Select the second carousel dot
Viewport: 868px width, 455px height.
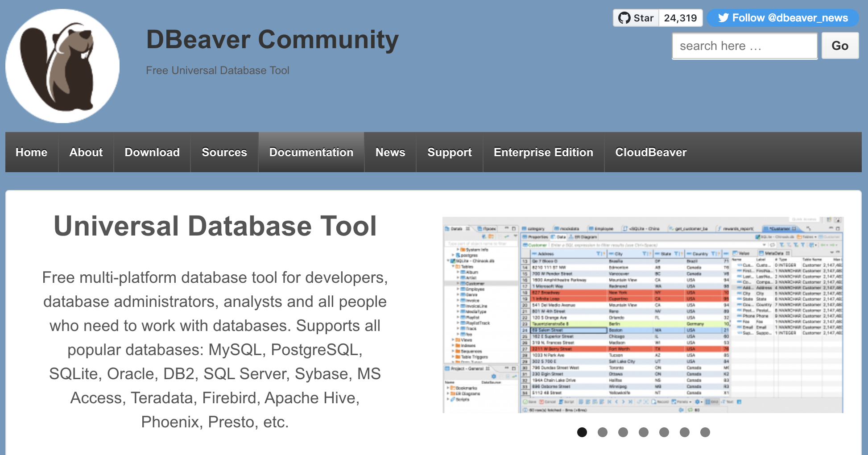(603, 432)
